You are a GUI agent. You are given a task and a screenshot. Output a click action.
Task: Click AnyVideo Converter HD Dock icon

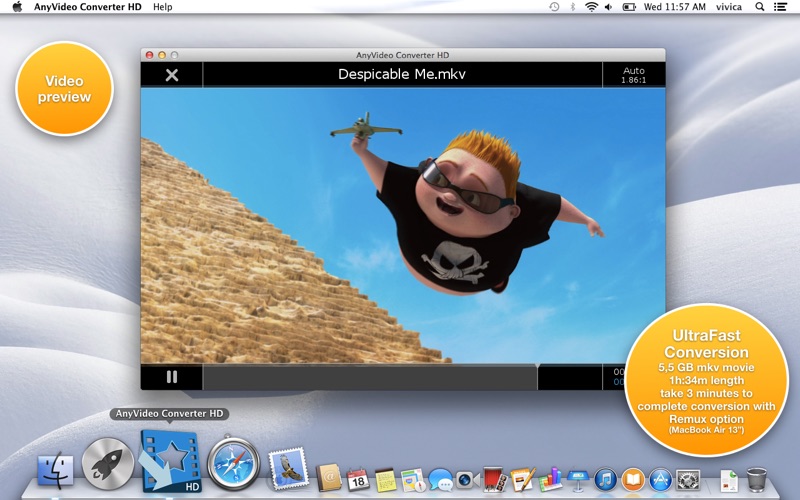click(170, 461)
